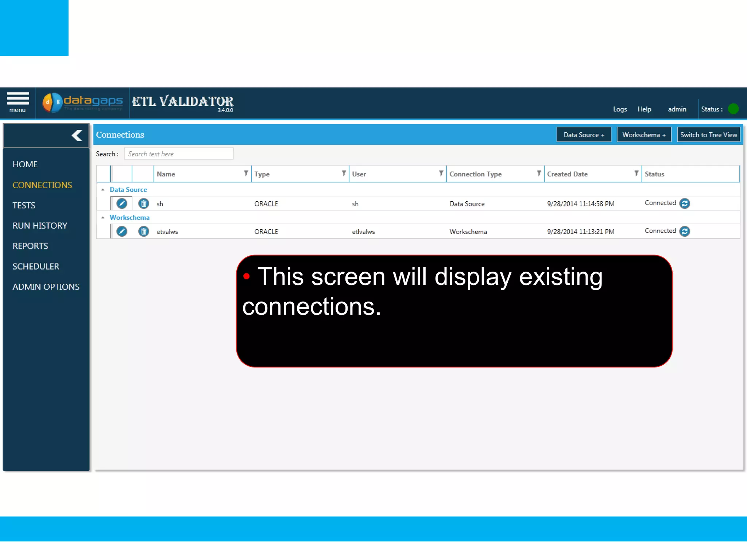The height and width of the screenshot is (560, 747).
Task: Delete the sh data source connection
Action: [x=144, y=203]
